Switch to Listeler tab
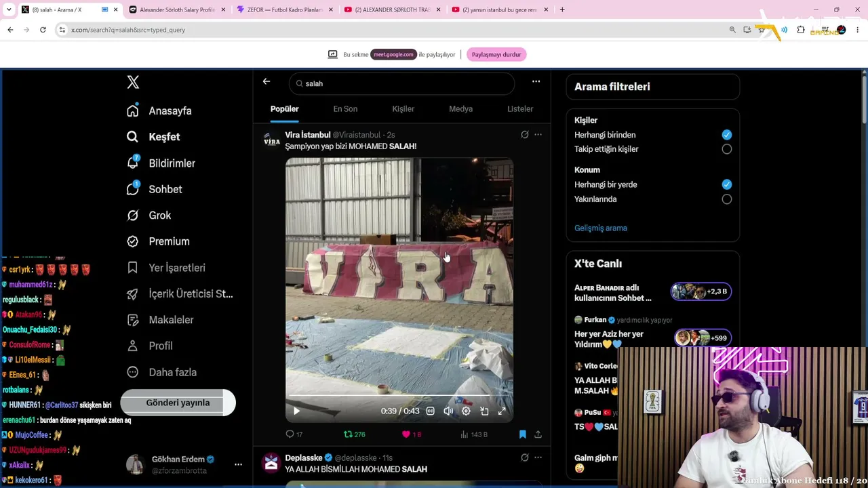This screenshot has width=868, height=488. point(520,109)
